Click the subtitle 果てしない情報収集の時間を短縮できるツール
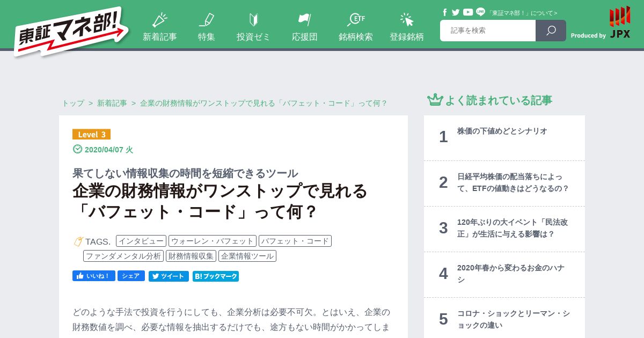The height and width of the screenshot is (338, 644). (x=185, y=173)
